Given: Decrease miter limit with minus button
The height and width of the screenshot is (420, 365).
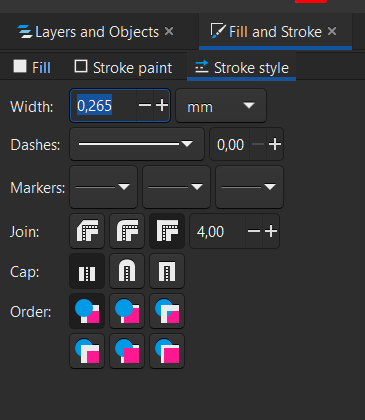Looking at the screenshot, I should (254, 231).
